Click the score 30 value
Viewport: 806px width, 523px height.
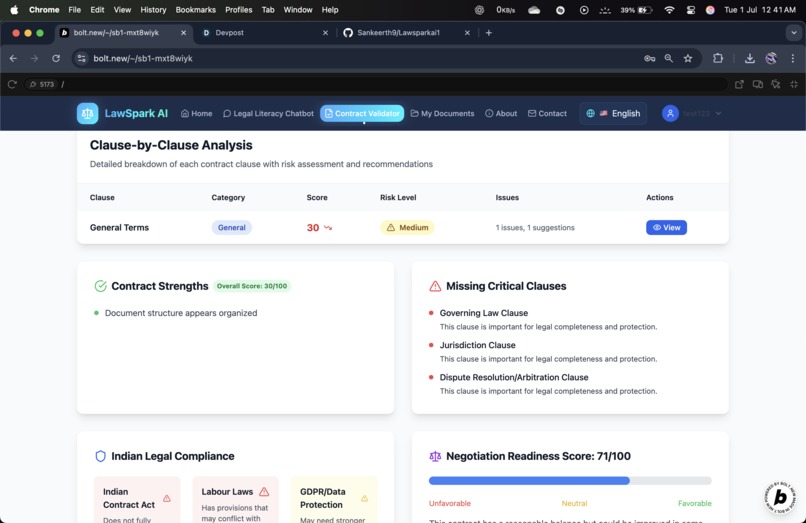313,227
